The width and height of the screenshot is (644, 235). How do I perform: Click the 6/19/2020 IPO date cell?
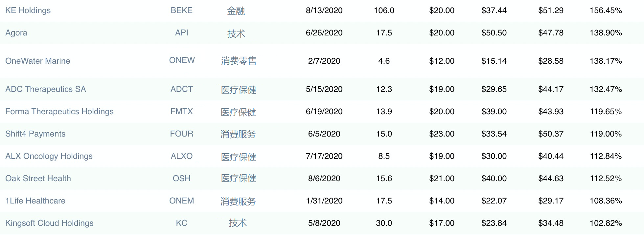324,112
